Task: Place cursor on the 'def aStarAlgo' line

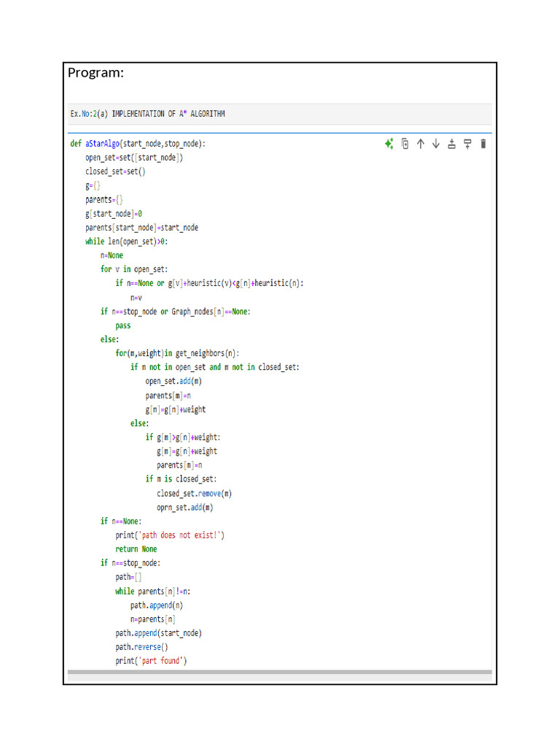Action: coord(138,144)
